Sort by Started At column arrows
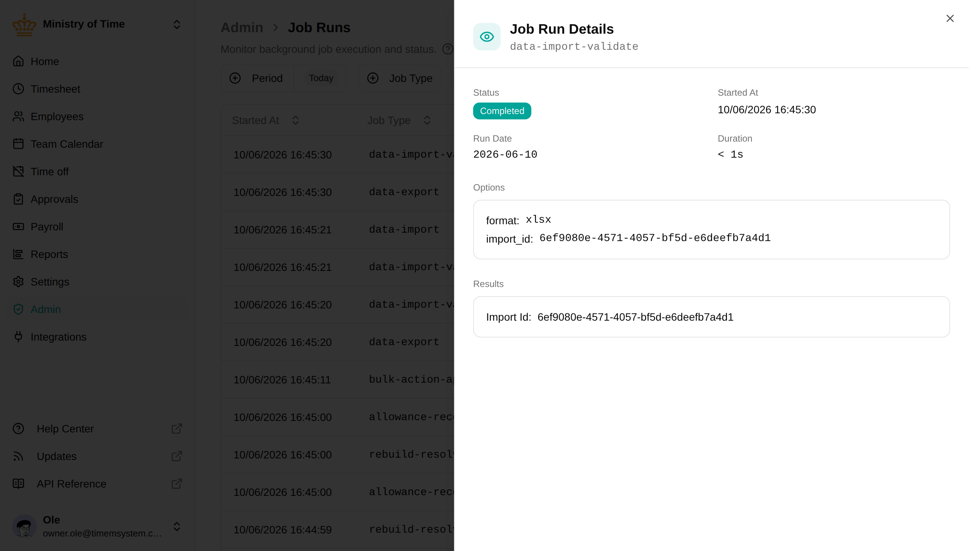980x551 pixels. 295,120
